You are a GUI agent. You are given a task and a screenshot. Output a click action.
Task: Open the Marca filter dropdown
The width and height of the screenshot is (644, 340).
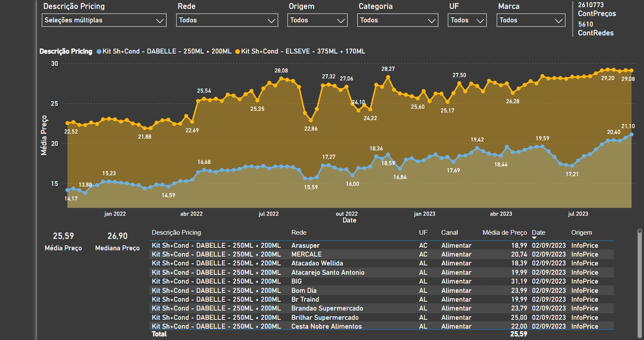[531, 20]
